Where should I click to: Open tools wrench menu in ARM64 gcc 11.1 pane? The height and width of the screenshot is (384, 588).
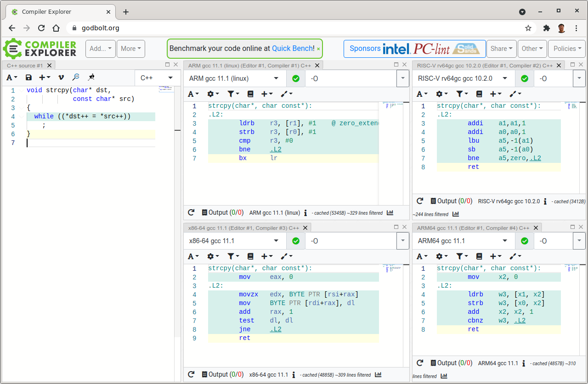515,256
